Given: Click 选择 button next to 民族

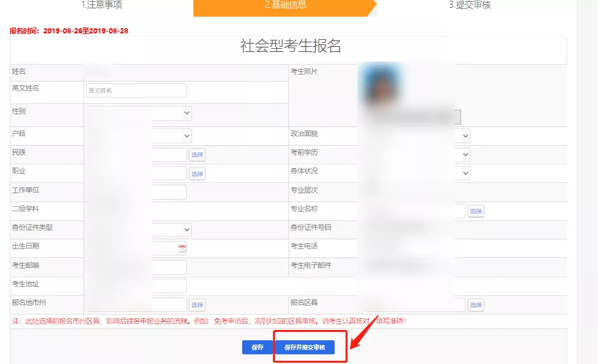Looking at the screenshot, I should pyautogui.click(x=197, y=155).
